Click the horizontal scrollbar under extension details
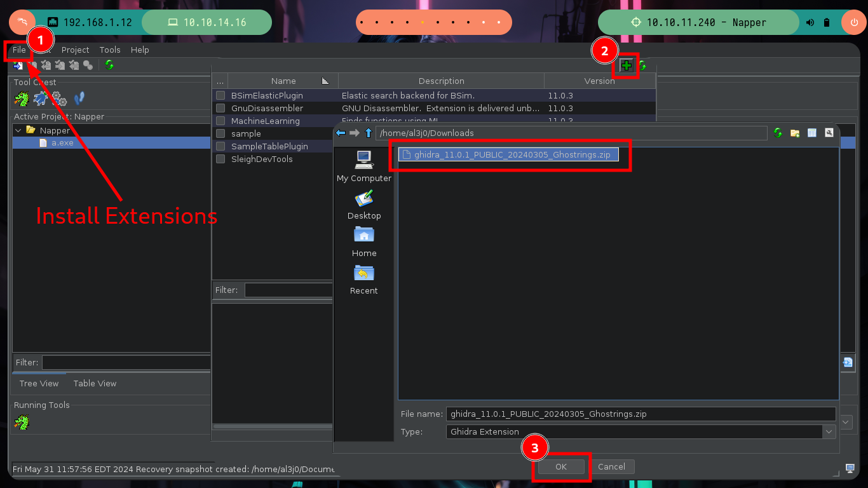The height and width of the screenshot is (488, 868). click(x=273, y=426)
